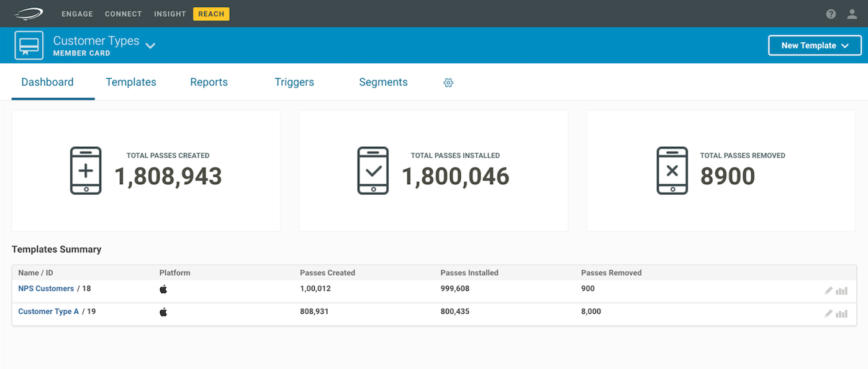Image resolution: width=868 pixels, height=369 pixels.
Task: Open the help question mark icon
Action: (831, 14)
